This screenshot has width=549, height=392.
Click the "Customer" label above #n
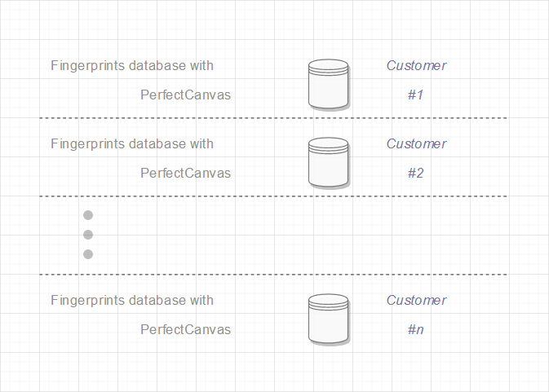[x=416, y=301]
